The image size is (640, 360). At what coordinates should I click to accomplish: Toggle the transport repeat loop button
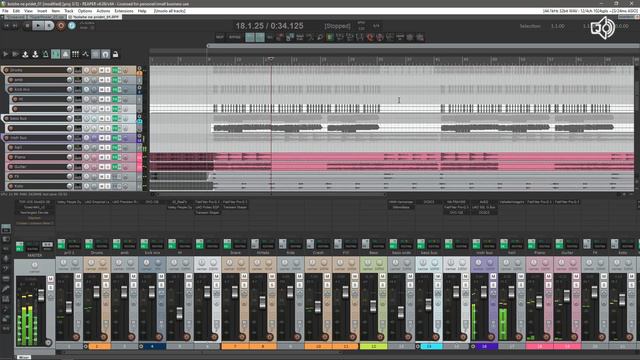pyautogui.click(x=72, y=26)
